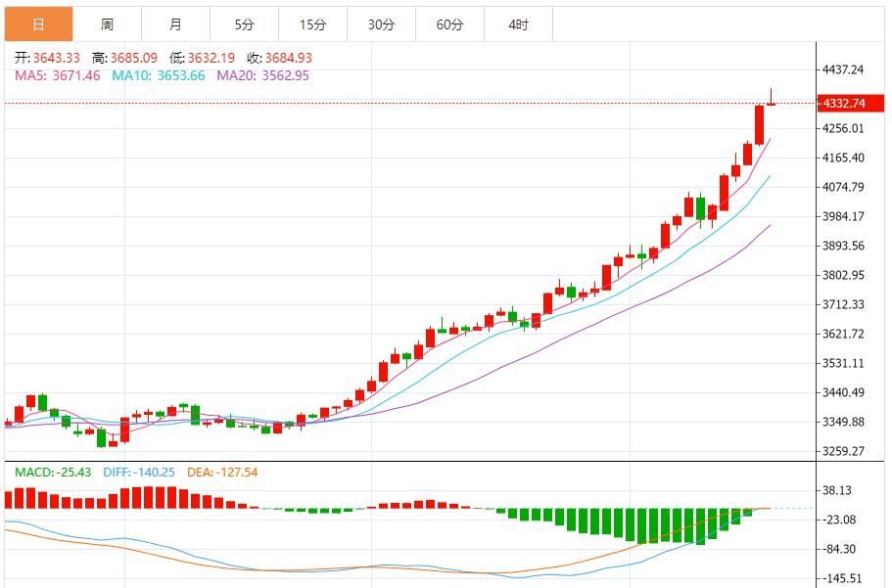Screen dimensions: 892x588
Task: Select the 15分 timeframe tab
Action: 312,24
